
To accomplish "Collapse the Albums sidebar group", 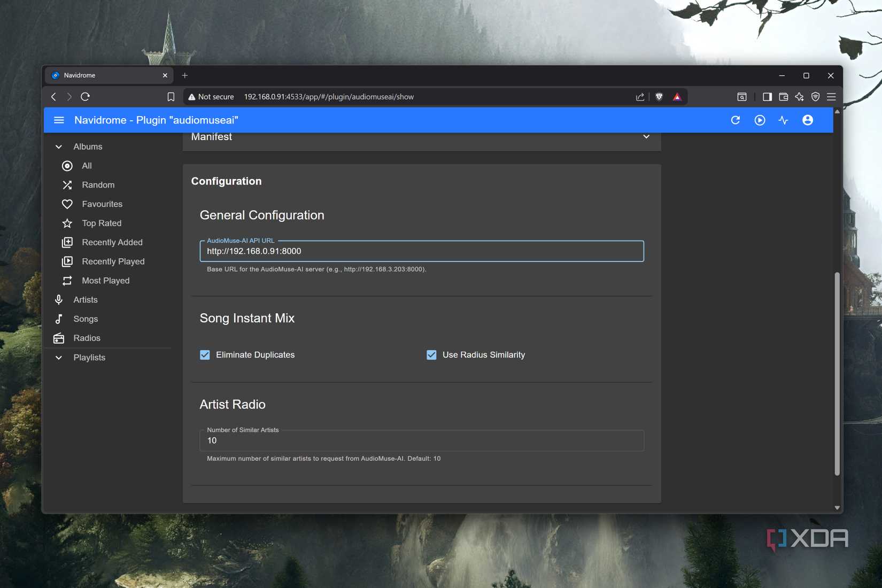I will pyautogui.click(x=59, y=146).
